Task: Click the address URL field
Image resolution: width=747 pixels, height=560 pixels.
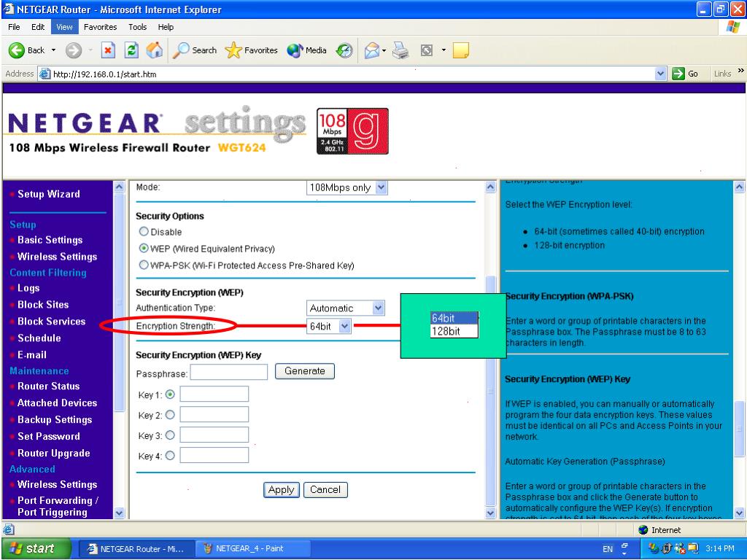Action: coord(352,74)
